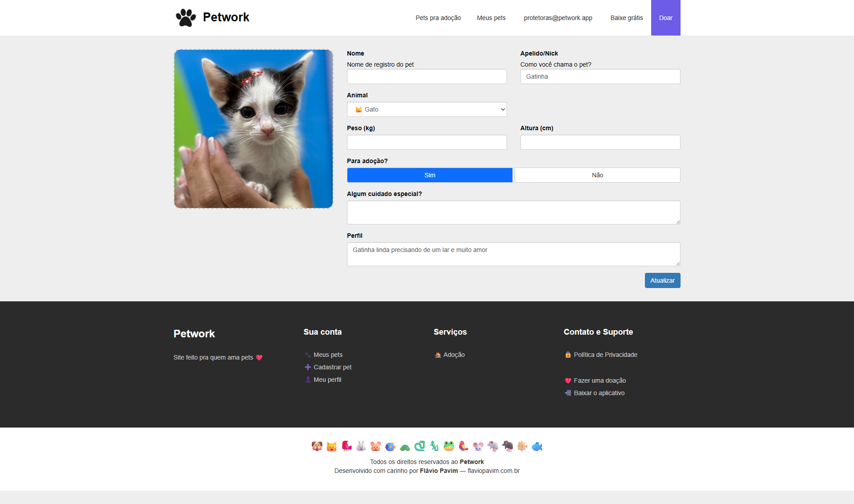The height and width of the screenshot is (504, 854).
Task: Click the kitten photo thumbnail
Action: tap(254, 129)
